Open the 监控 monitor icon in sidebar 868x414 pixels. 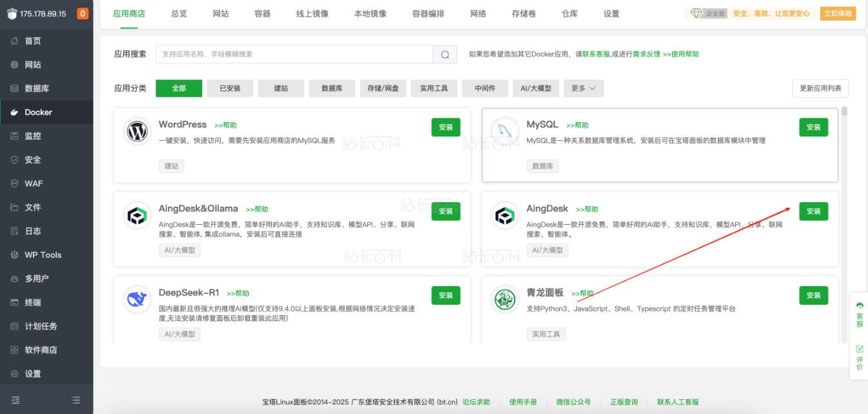tap(15, 136)
